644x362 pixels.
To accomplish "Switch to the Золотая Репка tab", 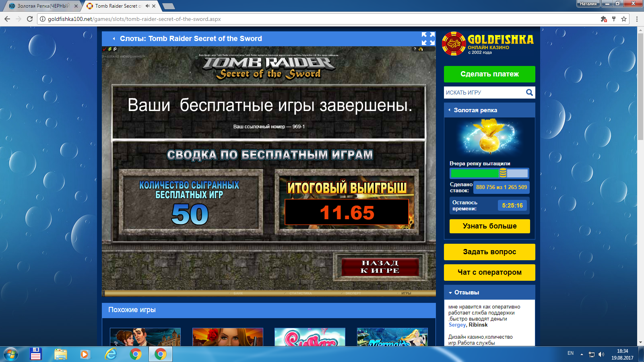I will [42, 6].
